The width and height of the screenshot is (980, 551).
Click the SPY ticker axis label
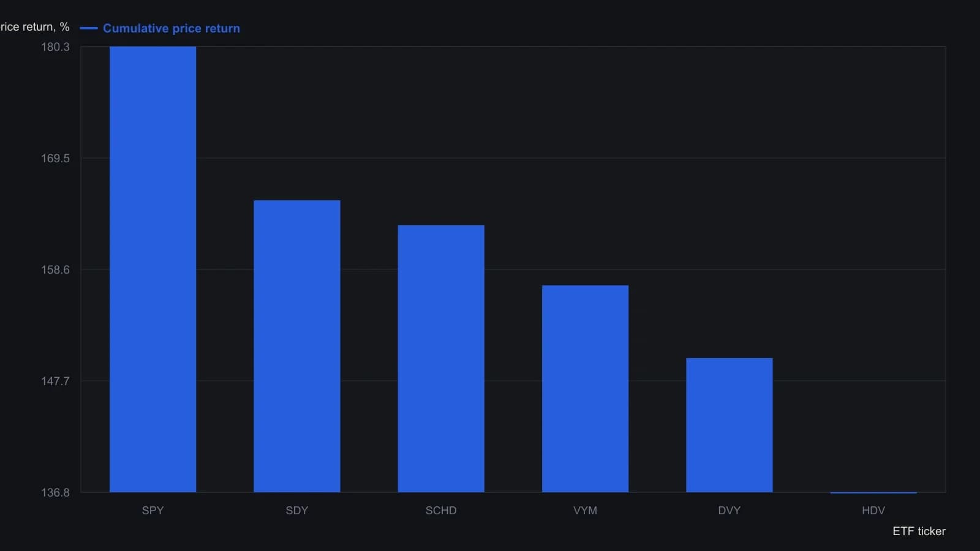tap(153, 511)
